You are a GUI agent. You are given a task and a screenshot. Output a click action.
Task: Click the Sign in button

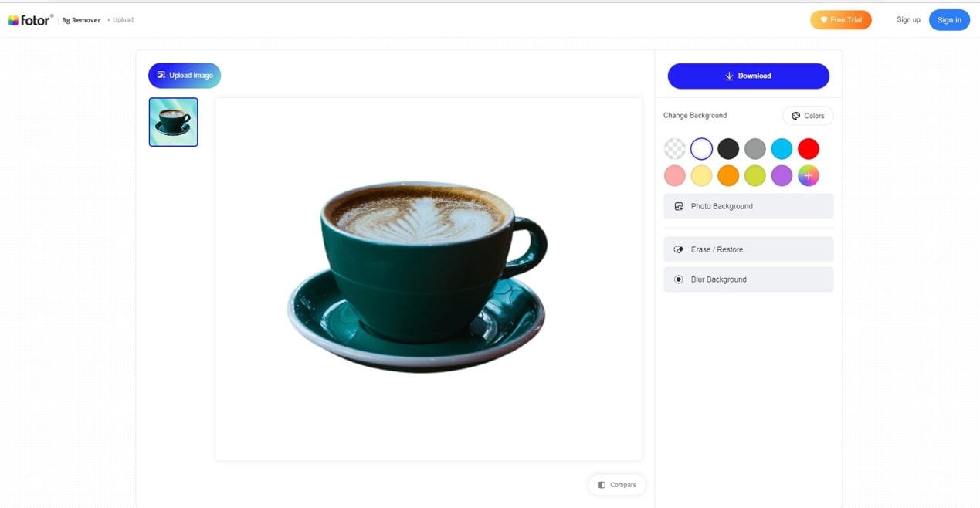[949, 20]
